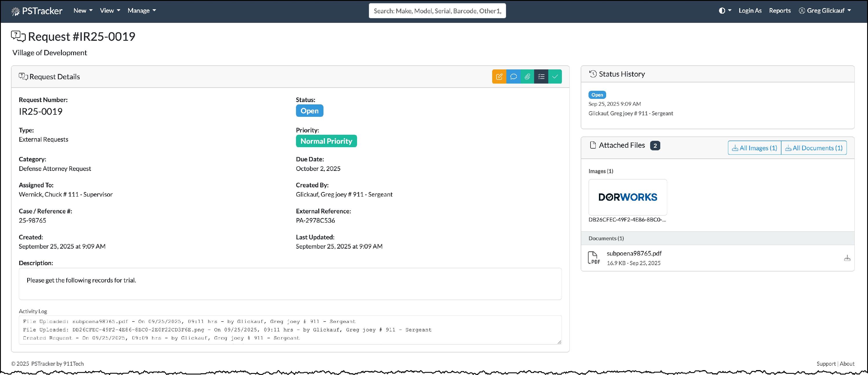Download All Documents (1) button
The image size is (868, 375).
[814, 148]
